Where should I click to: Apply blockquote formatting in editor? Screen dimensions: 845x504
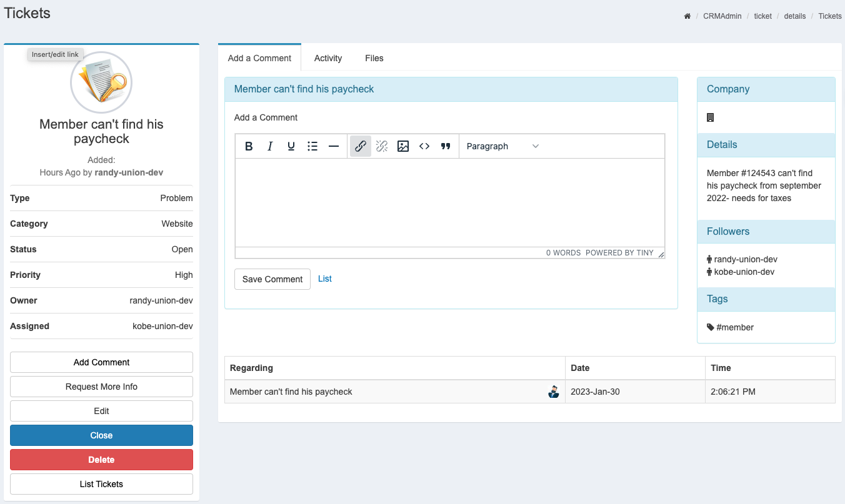pos(446,146)
